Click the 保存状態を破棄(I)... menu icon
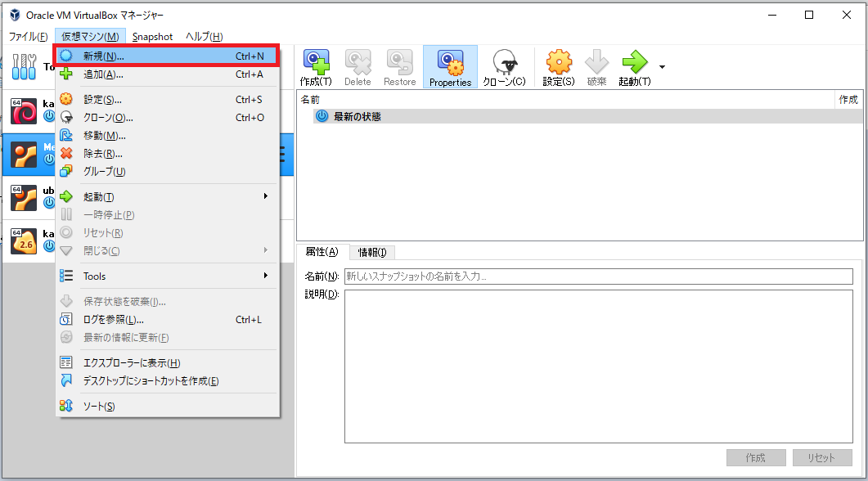Viewport: 868px width, 481px height. [66, 301]
